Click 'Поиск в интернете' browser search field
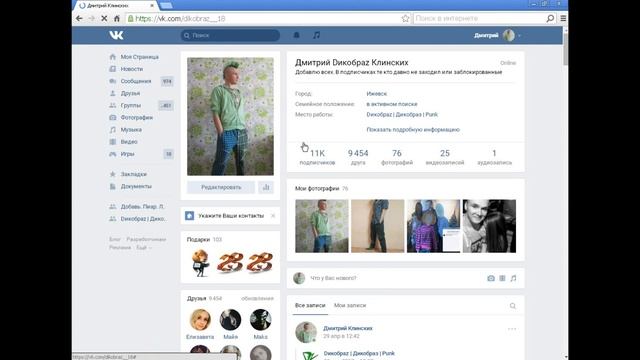Viewport: 640px width, 360px height. [479, 18]
